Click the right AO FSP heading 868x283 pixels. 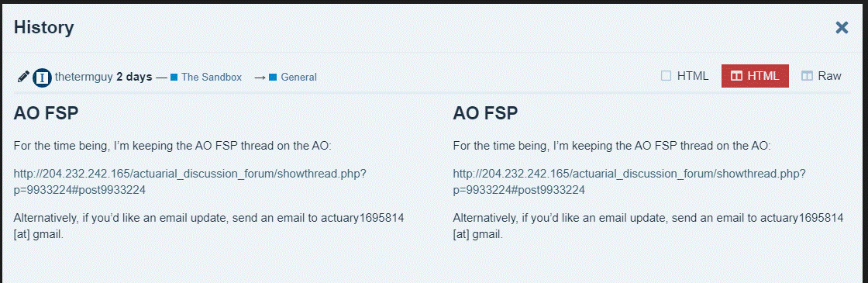485,113
